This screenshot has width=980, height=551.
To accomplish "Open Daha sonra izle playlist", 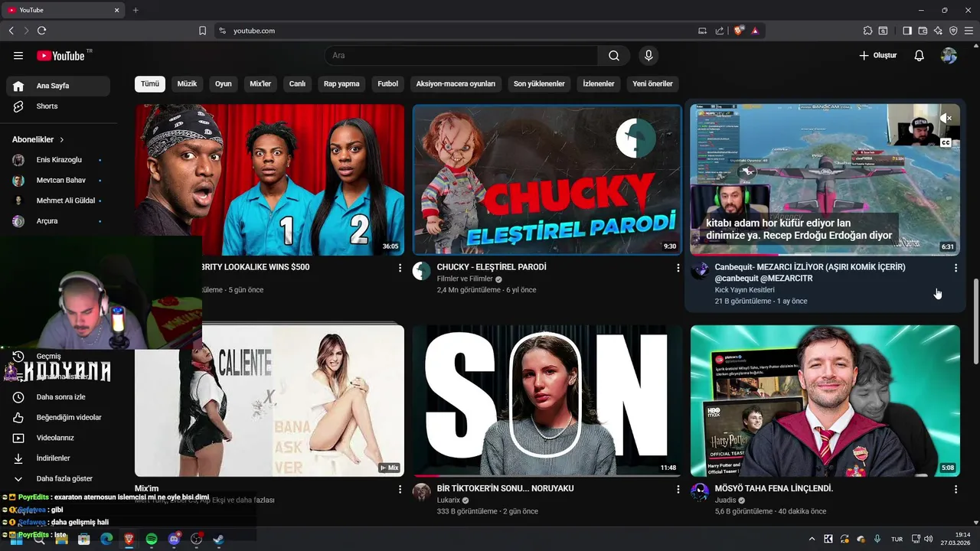I will coord(57,397).
